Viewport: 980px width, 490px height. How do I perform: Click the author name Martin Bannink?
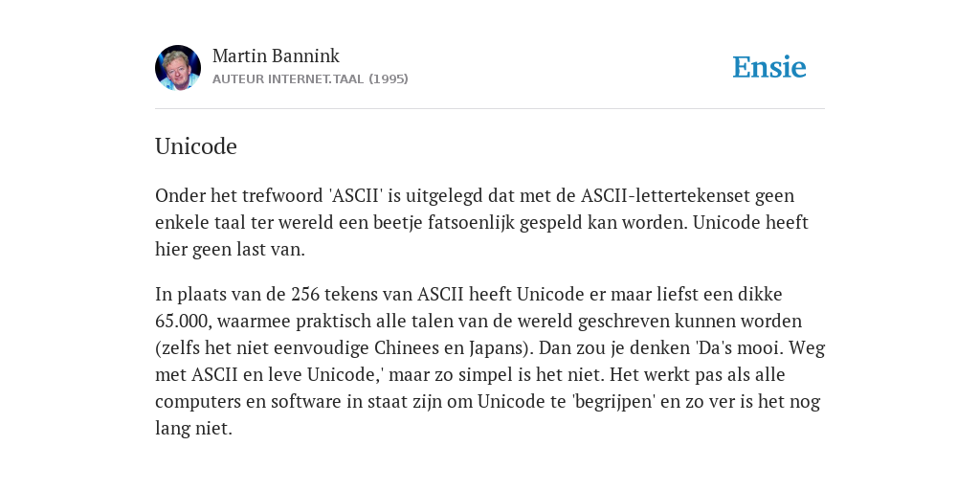pos(276,56)
